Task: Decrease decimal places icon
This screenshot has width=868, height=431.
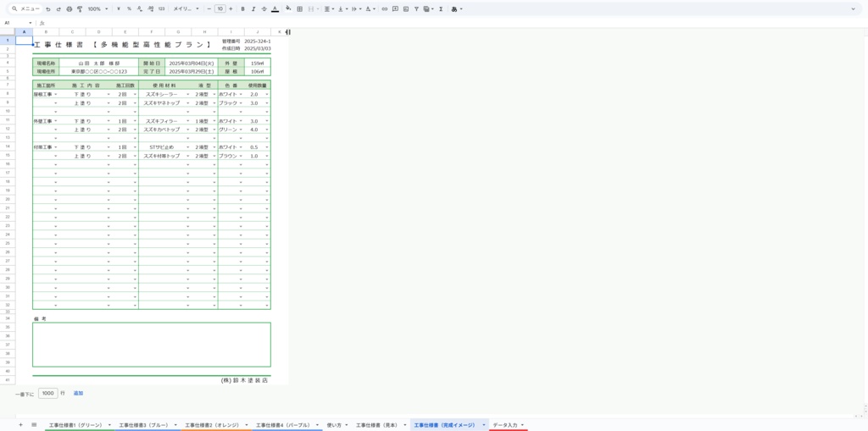Action: click(x=140, y=8)
